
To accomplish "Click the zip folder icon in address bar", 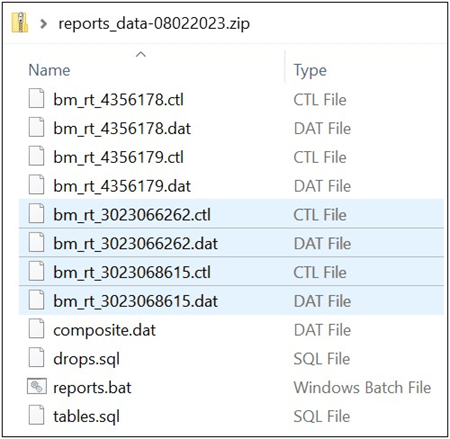I will click(20, 23).
